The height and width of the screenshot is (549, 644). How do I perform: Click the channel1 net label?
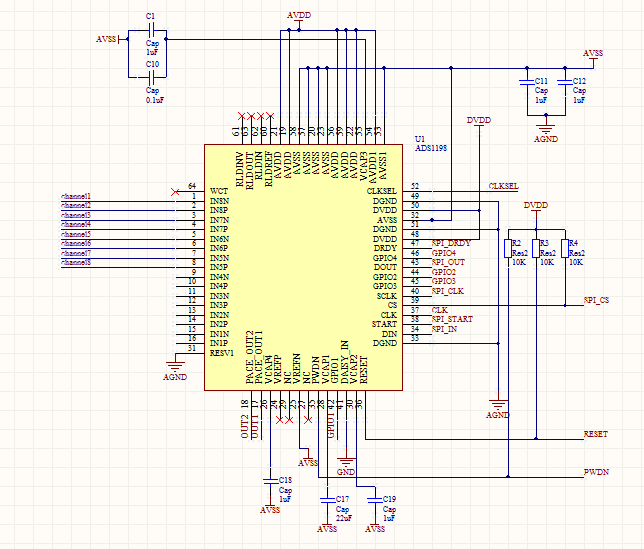click(x=76, y=196)
